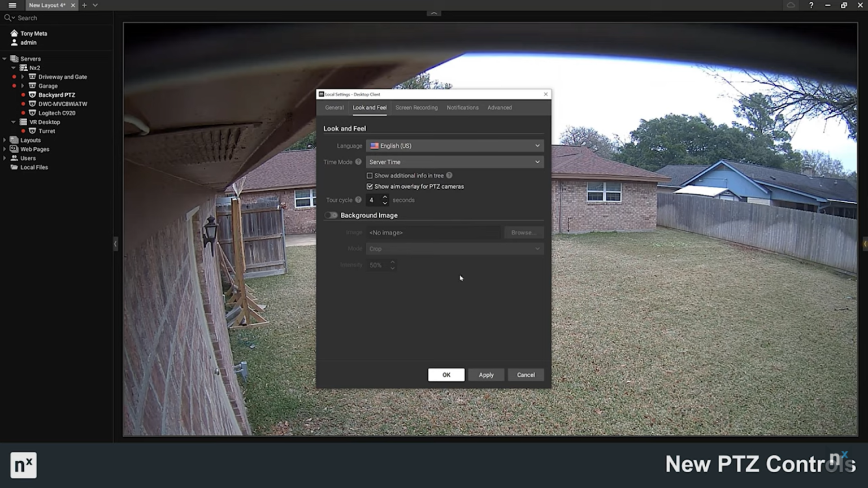Enable the Background Image toggle

pyautogui.click(x=331, y=215)
